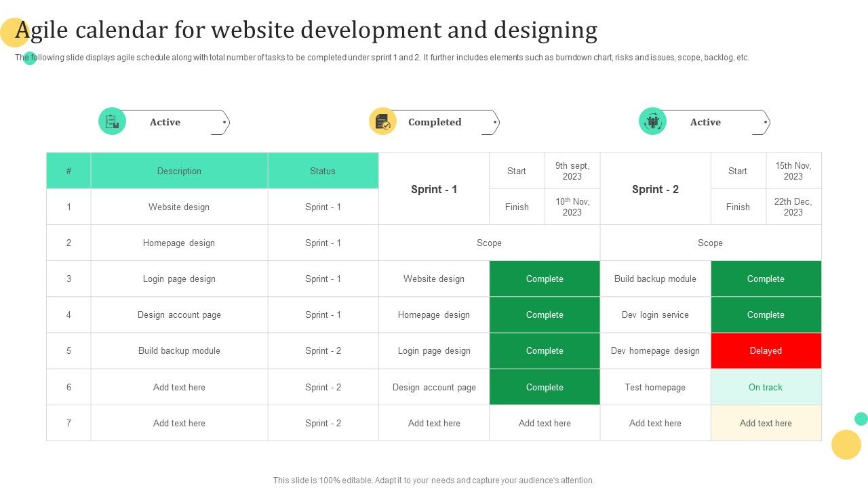Click the '9th sept, 2023' date cell
Screen dimensions: 868x488
(572, 171)
